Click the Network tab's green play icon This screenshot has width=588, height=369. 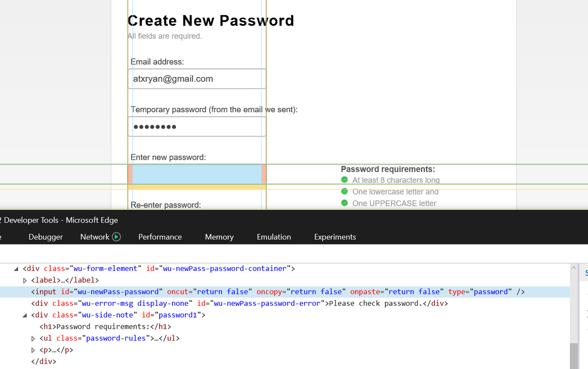pos(117,237)
